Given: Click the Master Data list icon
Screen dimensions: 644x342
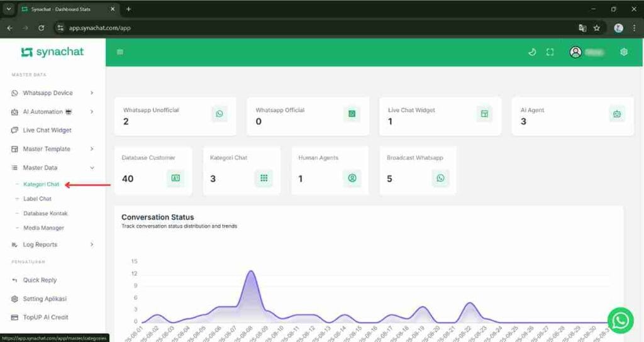Looking at the screenshot, I should click(14, 167).
